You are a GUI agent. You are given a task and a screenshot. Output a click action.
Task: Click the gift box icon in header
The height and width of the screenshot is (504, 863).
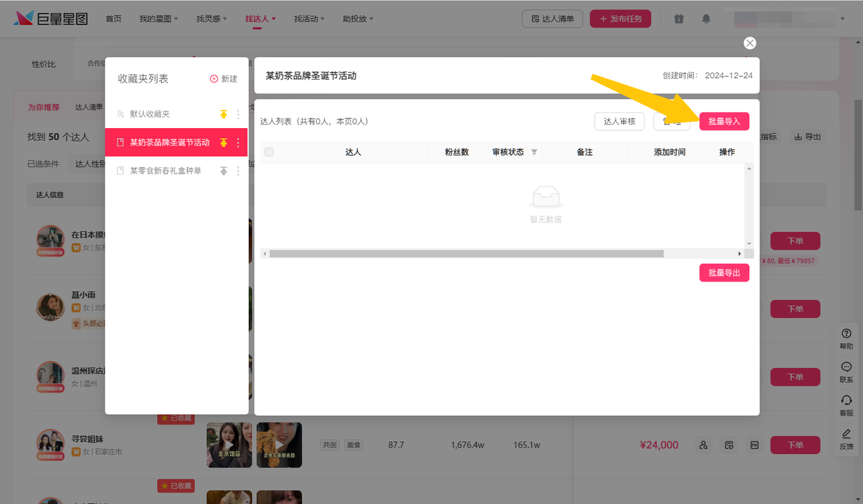coord(679,19)
